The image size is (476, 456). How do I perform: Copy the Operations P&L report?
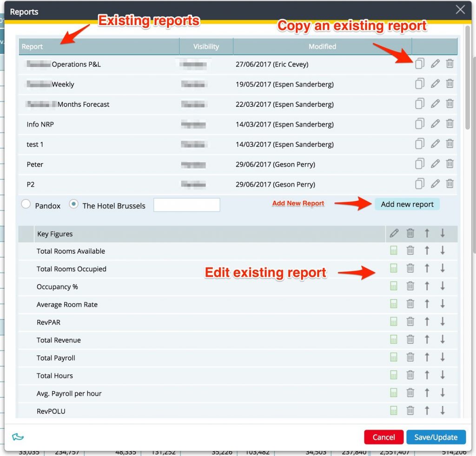[419, 64]
